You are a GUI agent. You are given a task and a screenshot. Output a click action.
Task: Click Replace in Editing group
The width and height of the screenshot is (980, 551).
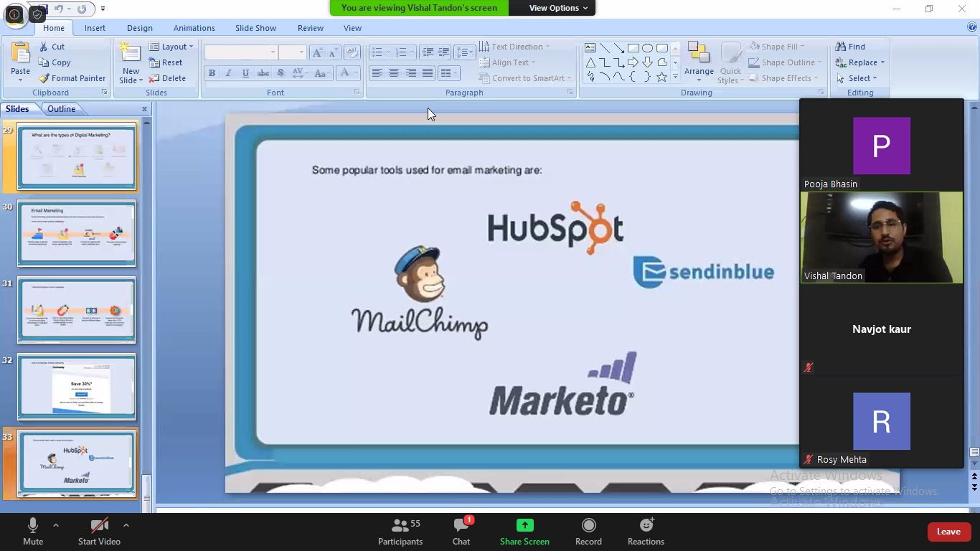coord(860,62)
